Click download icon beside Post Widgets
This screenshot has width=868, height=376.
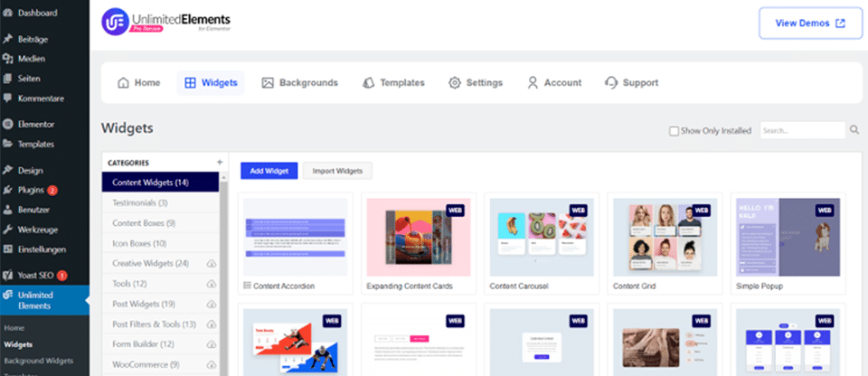(x=212, y=304)
